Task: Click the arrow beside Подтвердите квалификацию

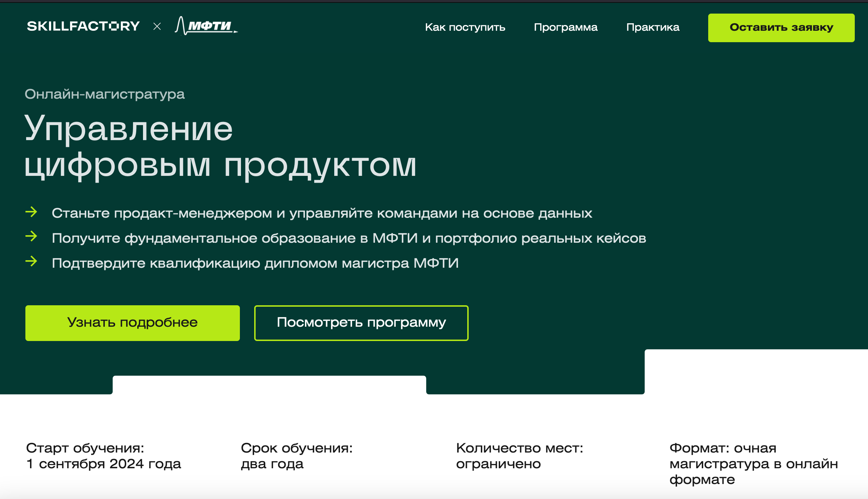Action: [31, 261]
